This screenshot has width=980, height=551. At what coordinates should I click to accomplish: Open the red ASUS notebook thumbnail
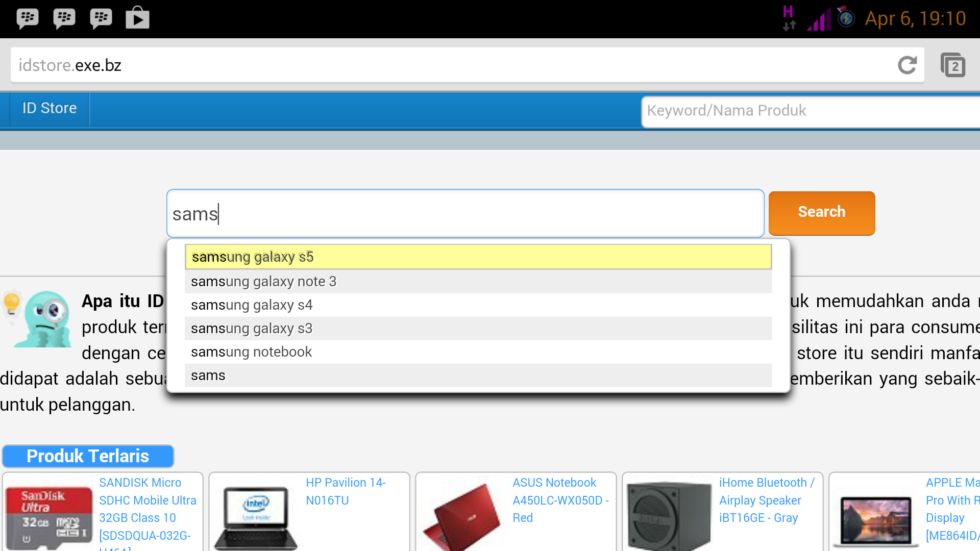tap(462, 518)
